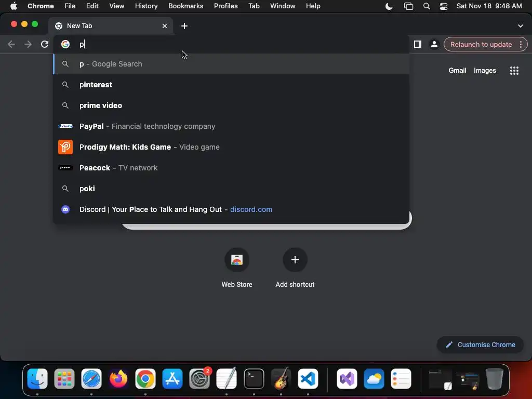The width and height of the screenshot is (532, 399).
Task: Open the Images link
Action: coord(485,71)
